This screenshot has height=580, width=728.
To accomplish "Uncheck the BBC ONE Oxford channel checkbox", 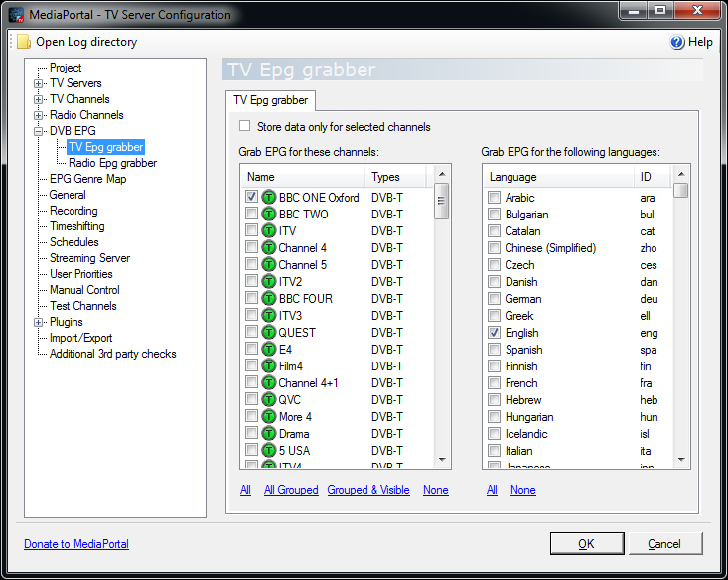I will point(251,197).
